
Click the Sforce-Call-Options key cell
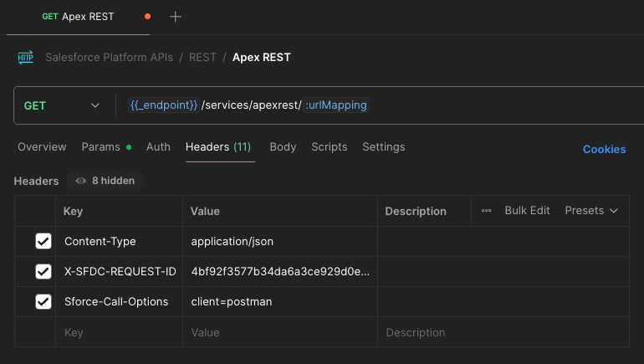point(119,301)
